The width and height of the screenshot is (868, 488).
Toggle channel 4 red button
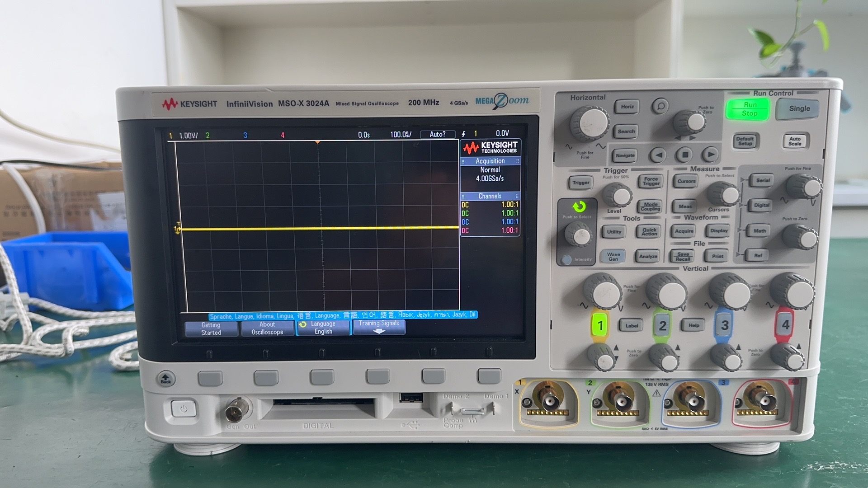(785, 325)
